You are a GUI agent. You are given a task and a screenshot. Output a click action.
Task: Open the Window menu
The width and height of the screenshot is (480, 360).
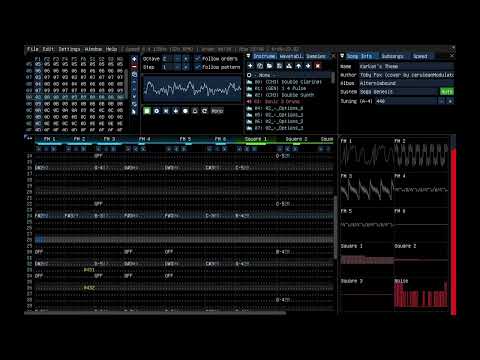93,49
